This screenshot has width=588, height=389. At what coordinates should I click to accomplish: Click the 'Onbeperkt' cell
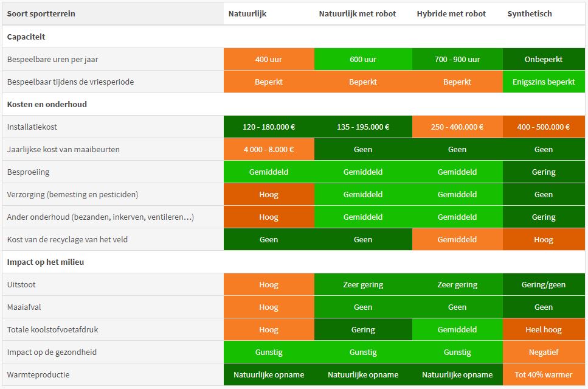pyautogui.click(x=544, y=59)
